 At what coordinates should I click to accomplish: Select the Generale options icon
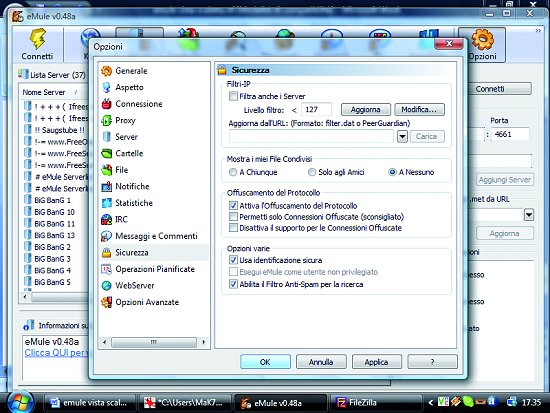pyautogui.click(x=106, y=71)
